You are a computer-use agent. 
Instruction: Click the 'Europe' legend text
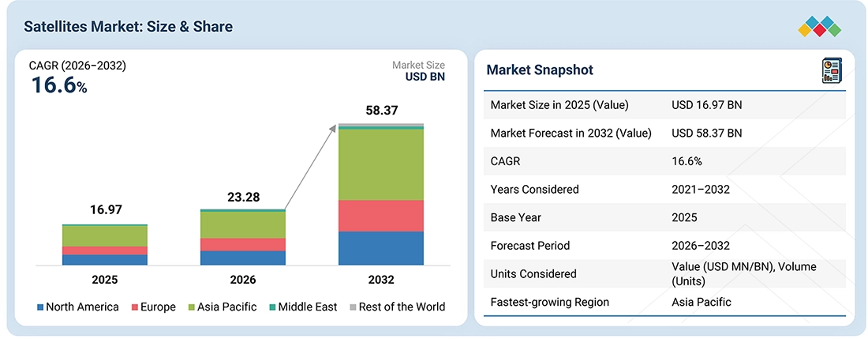pyautogui.click(x=159, y=307)
